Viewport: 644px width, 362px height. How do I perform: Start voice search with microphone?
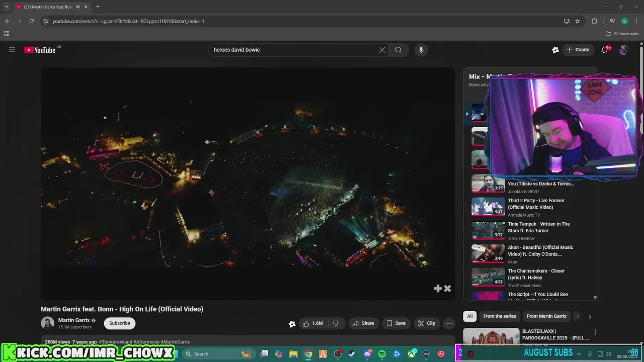click(x=421, y=50)
